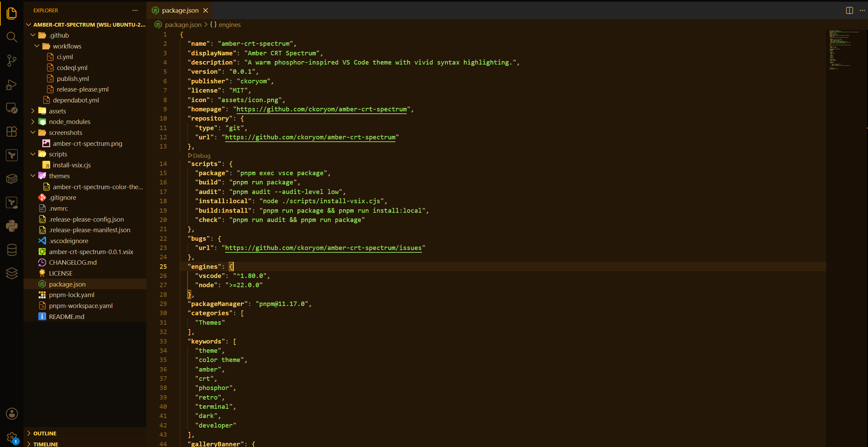Open the Run and Debug view
This screenshot has height=447, width=868.
(12, 85)
